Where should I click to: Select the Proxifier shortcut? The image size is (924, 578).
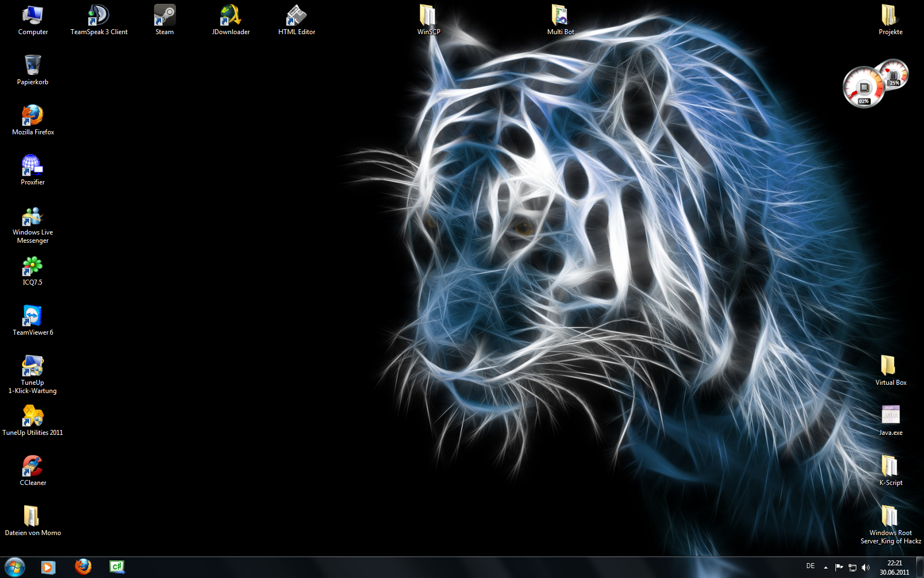click(33, 171)
